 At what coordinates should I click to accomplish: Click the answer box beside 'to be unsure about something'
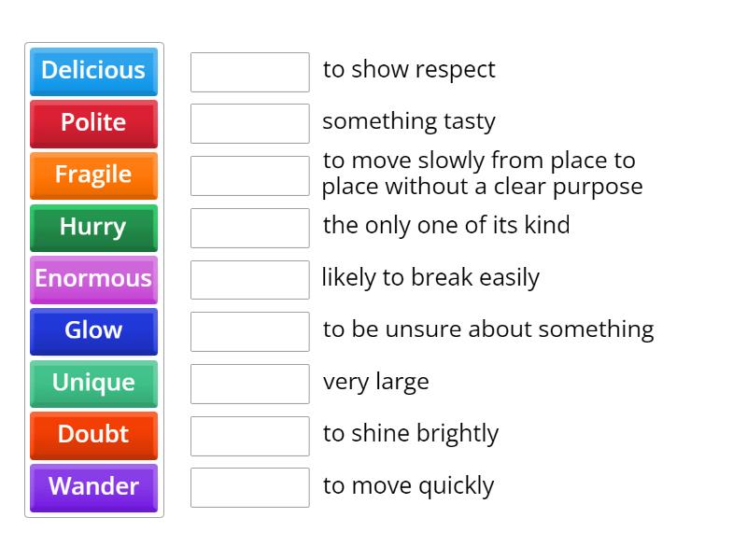pyautogui.click(x=249, y=330)
